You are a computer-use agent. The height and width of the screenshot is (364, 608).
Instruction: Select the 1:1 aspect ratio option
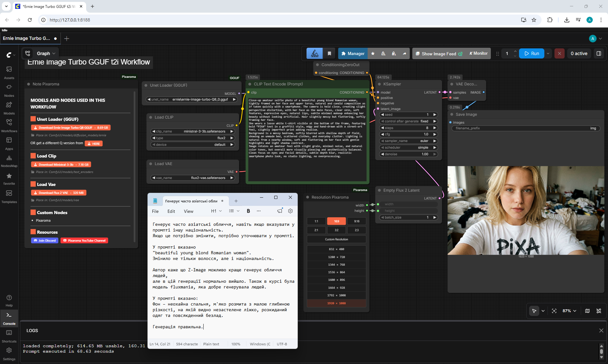316,221
